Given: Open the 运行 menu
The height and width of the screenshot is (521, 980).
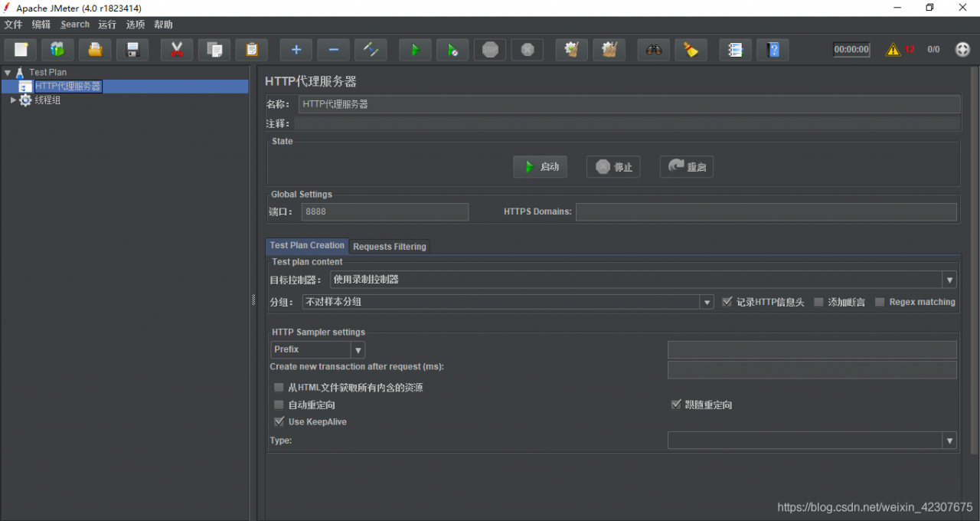Looking at the screenshot, I should 107,25.
